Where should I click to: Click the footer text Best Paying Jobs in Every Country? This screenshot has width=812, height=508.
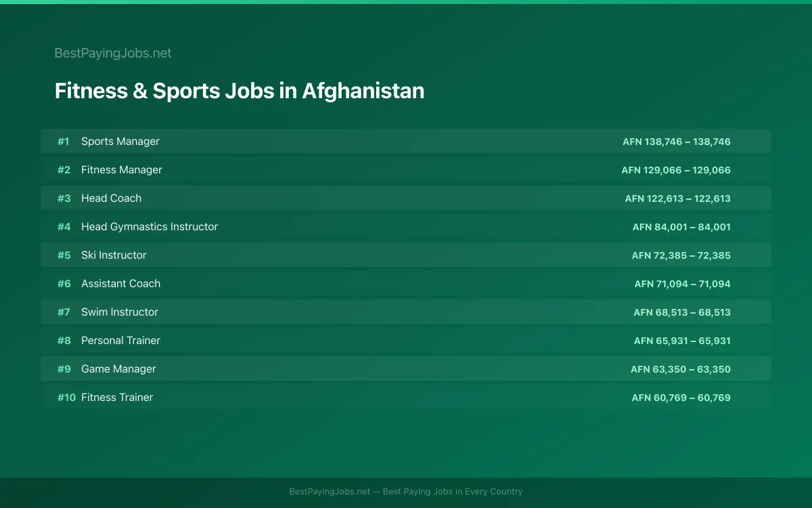[453, 492]
